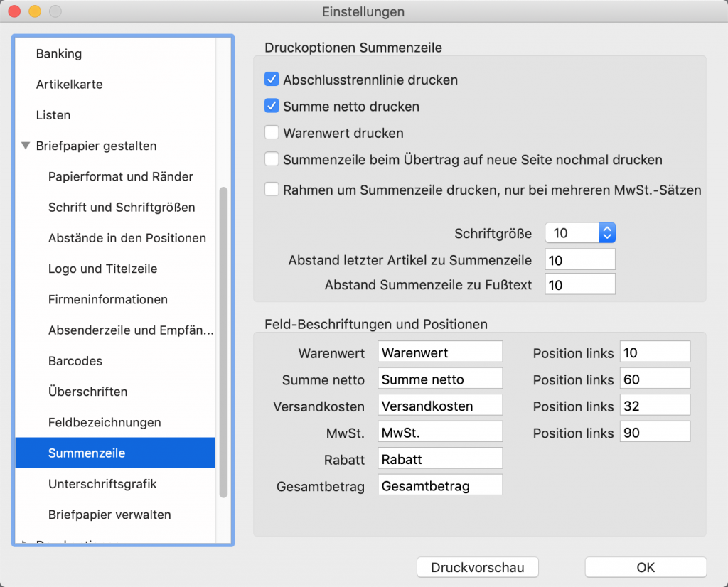The image size is (728, 587).
Task: Close the Einstellungen window with red button
Action: point(14,12)
